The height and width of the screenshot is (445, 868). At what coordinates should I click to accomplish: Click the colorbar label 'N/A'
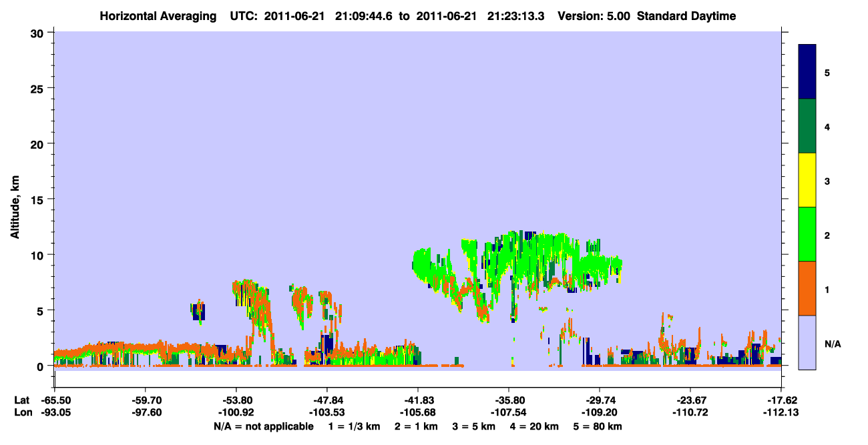click(833, 344)
